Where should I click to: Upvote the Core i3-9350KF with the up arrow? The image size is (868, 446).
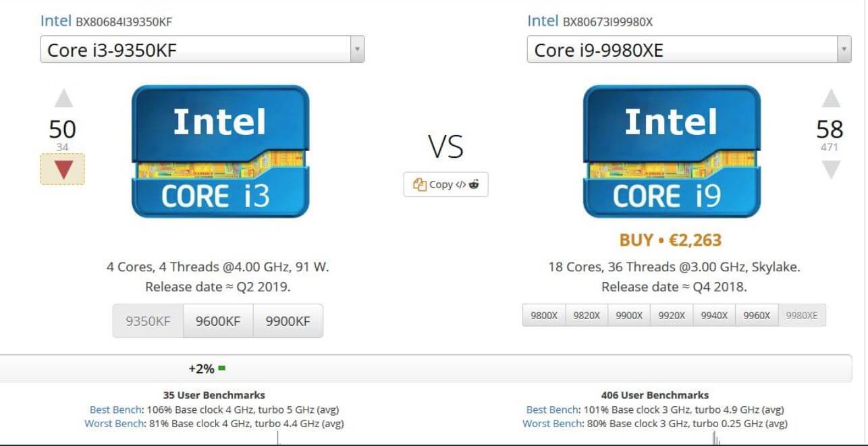click(63, 99)
